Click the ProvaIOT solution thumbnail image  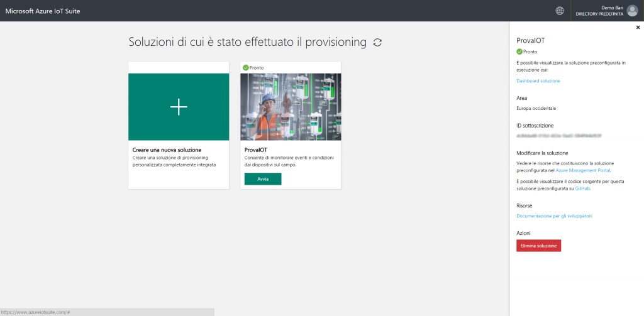tap(291, 107)
